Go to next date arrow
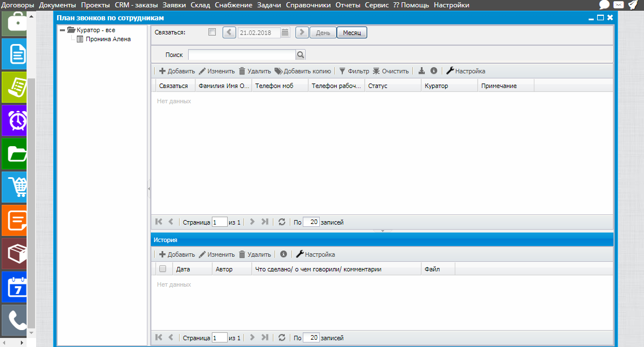This screenshot has width=644, height=347. [302, 32]
